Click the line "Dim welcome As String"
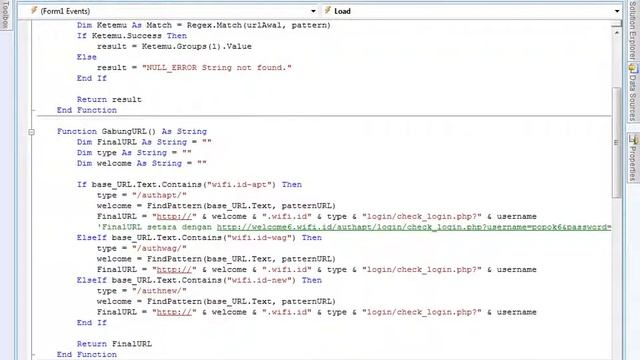Image resolution: width=640 pixels, height=360 pixels. click(x=142, y=163)
